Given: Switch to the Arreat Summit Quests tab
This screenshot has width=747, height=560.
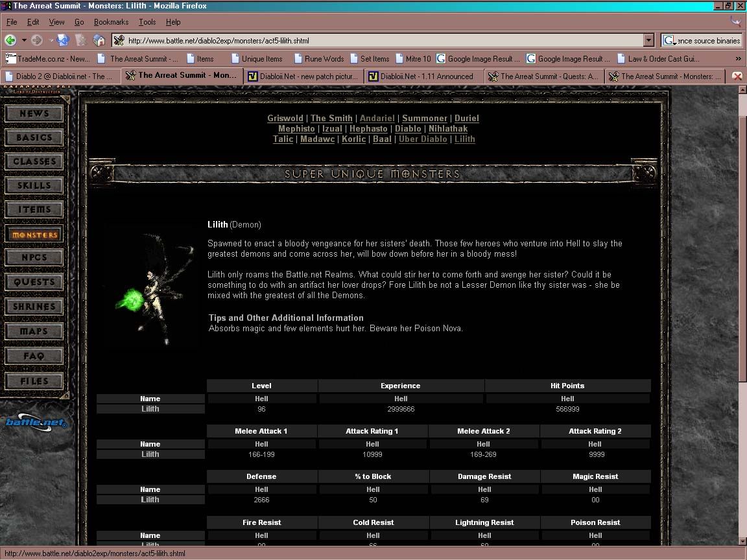Looking at the screenshot, I should [x=544, y=76].
